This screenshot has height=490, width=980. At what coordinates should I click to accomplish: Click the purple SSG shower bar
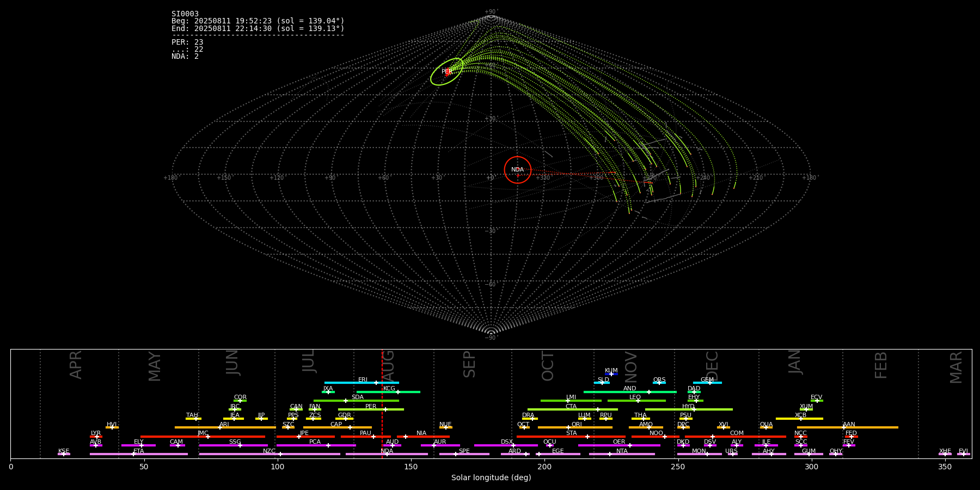click(233, 445)
